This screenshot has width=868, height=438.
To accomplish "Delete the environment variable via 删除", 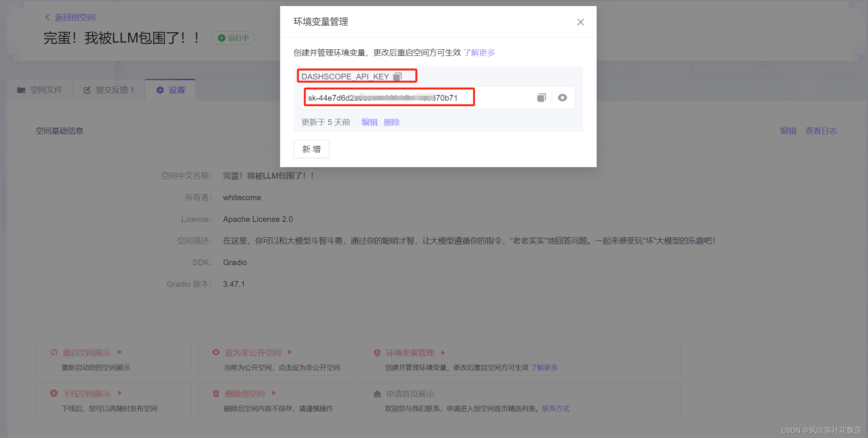I will 392,122.
